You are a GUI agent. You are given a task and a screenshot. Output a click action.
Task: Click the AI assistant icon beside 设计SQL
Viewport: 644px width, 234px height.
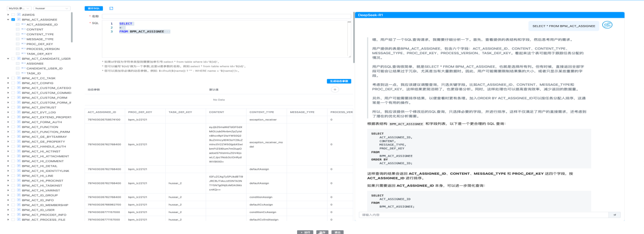pos(111,8)
